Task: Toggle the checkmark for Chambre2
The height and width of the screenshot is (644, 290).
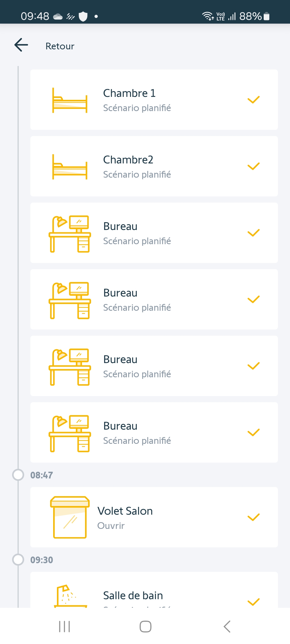Action: click(253, 166)
